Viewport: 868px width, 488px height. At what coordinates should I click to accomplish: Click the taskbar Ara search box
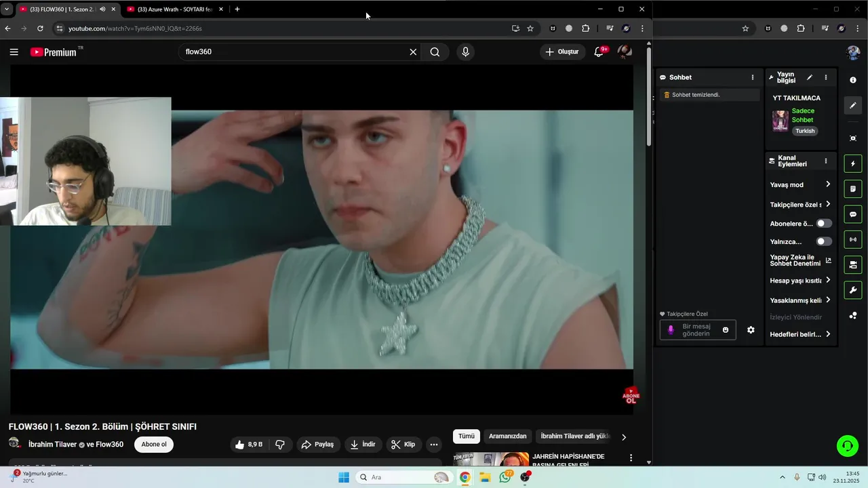[x=405, y=477]
